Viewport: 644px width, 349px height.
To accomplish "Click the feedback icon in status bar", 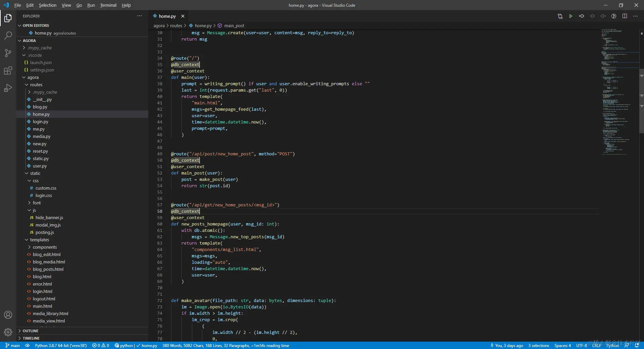I will tap(627, 345).
